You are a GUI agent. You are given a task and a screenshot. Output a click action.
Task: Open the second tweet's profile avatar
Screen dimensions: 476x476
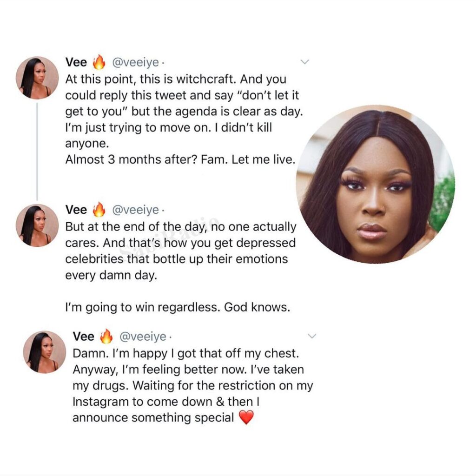[37, 225]
